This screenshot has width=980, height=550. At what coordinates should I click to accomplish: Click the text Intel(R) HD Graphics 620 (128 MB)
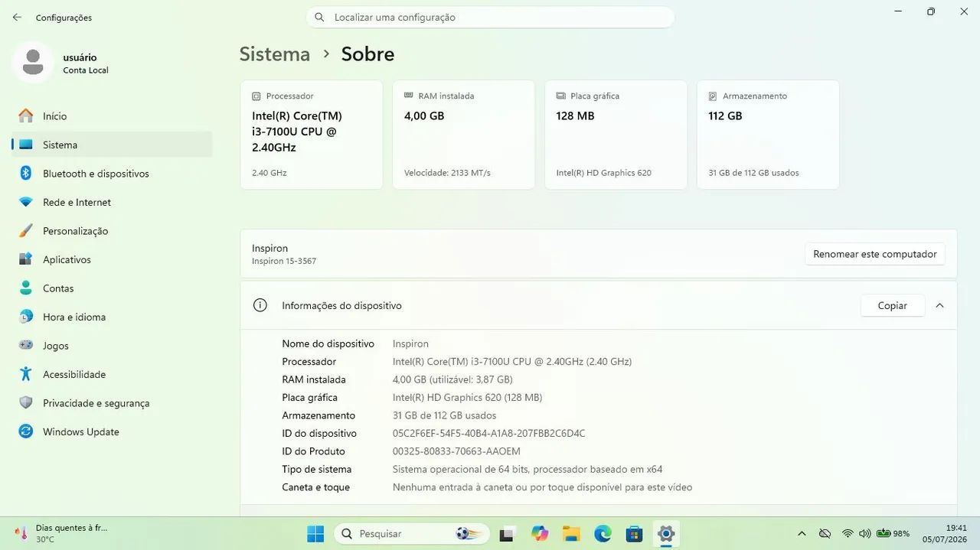pos(467,398)
